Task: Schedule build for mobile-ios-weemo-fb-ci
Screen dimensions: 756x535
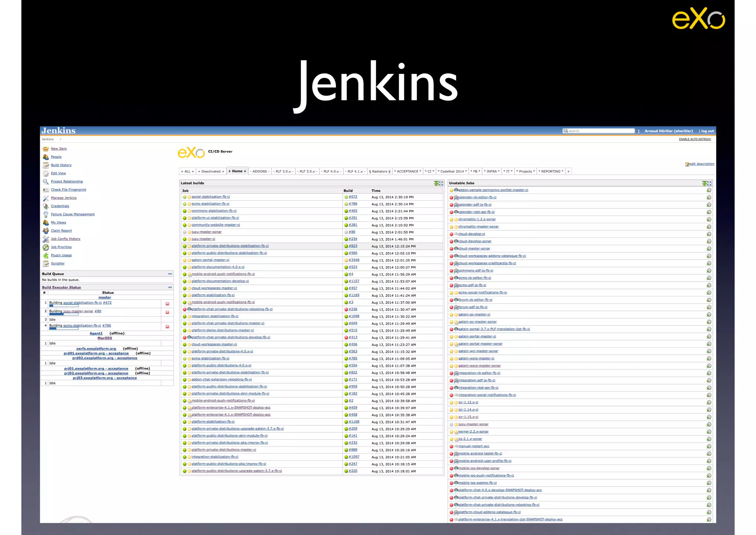Action: [709, 483]
